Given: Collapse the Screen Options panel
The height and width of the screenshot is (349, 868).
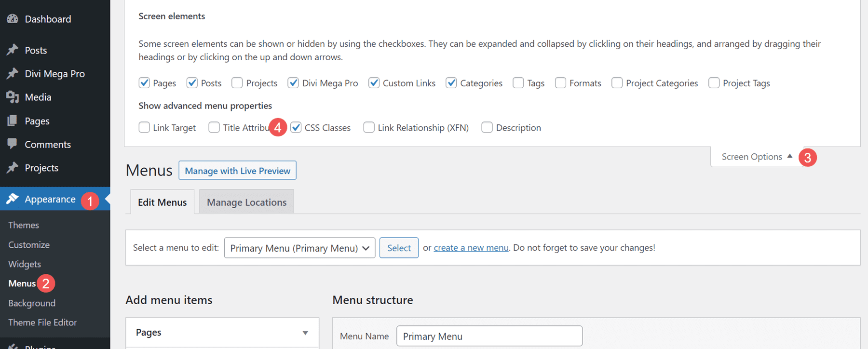Looking at the screenshot, I should (757, 157).
